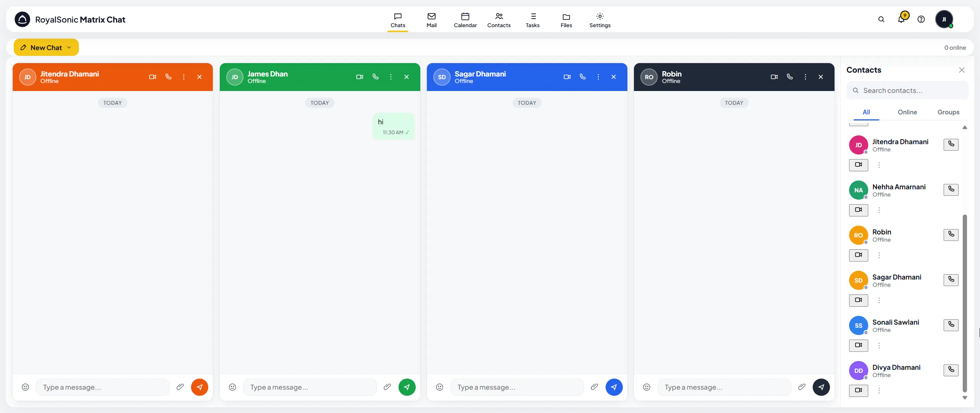Call Divya Dhamani from contacts list
980x413 pixels.
coord(951,370)
